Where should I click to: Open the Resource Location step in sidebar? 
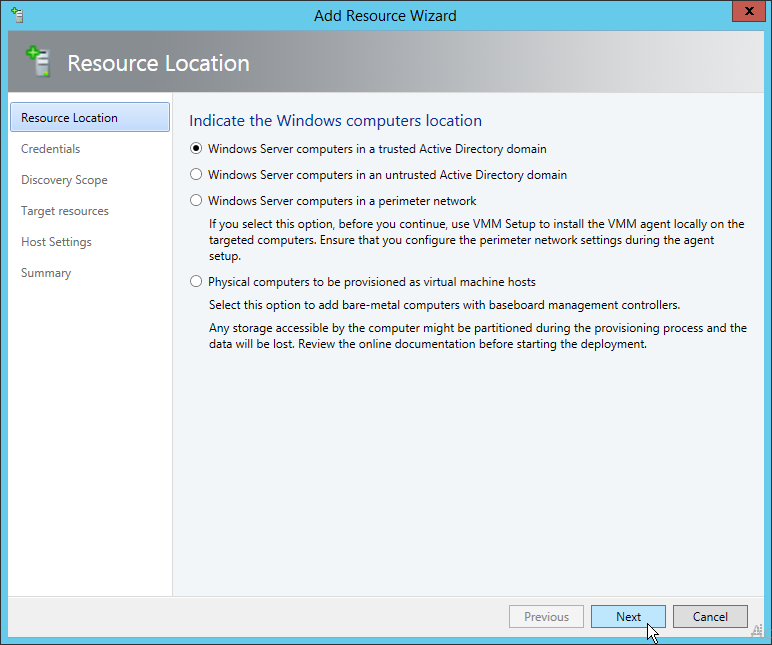[69, 118]
